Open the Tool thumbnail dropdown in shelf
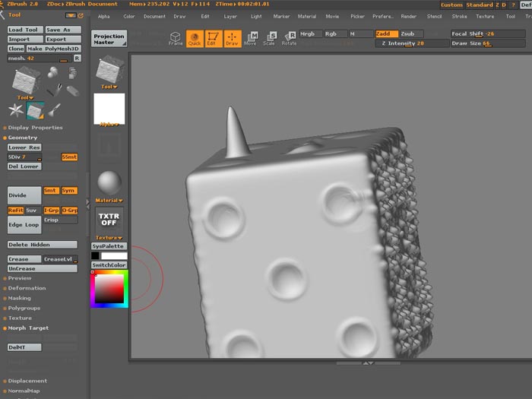The image size is (532, 399). pos(109,87)
